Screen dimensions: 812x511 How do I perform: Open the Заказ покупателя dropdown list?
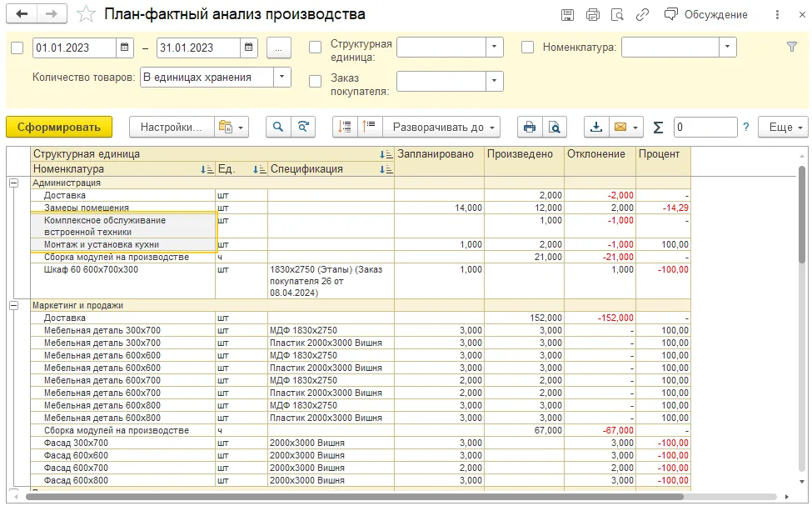(x=495, y=82)
